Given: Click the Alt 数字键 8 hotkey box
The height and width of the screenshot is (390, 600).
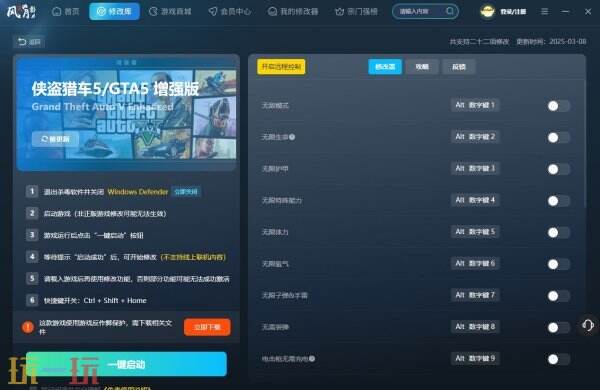Looking at the screenshot, I should [x=475, y=326].
